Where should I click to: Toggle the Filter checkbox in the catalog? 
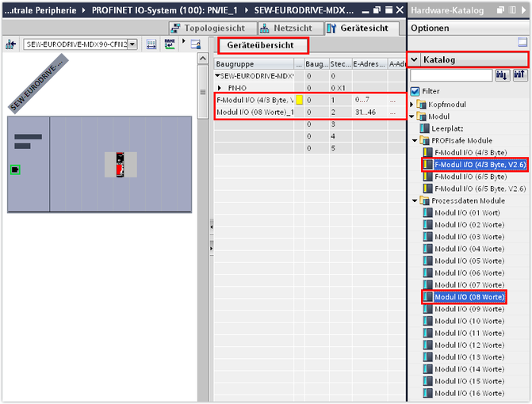[415, 91]
